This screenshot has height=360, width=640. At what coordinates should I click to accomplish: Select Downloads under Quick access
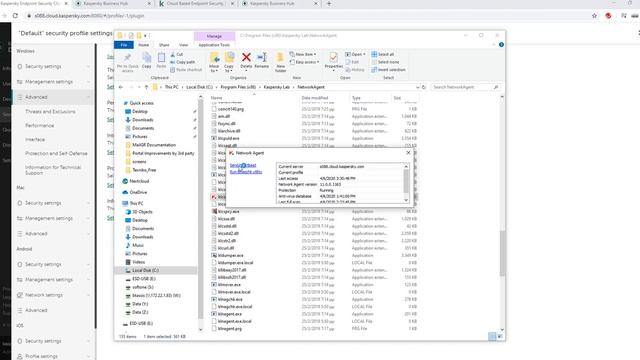point(142,120)
